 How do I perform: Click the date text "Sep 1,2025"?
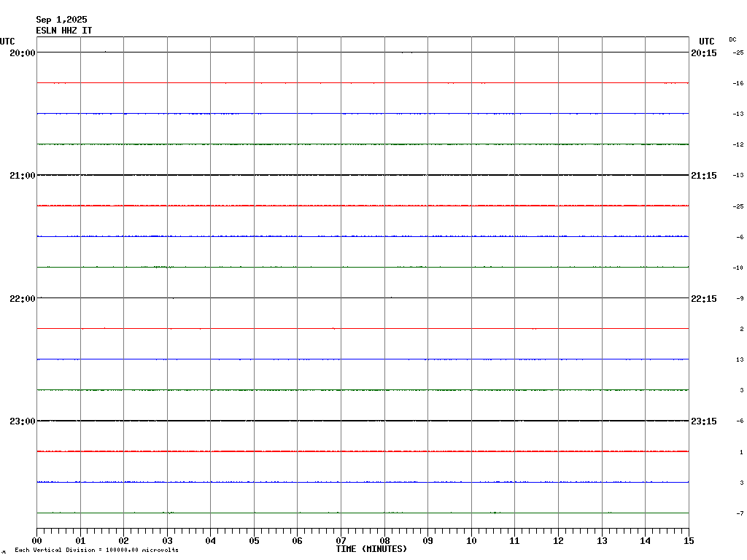(x=61, y=20)
